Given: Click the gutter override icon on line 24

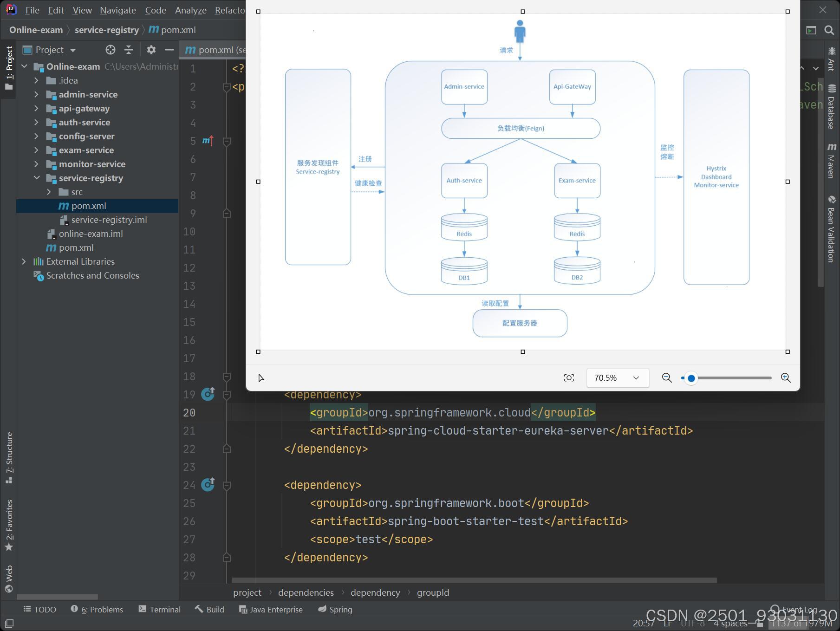Looking at the screenshot, I should (208, 485).
